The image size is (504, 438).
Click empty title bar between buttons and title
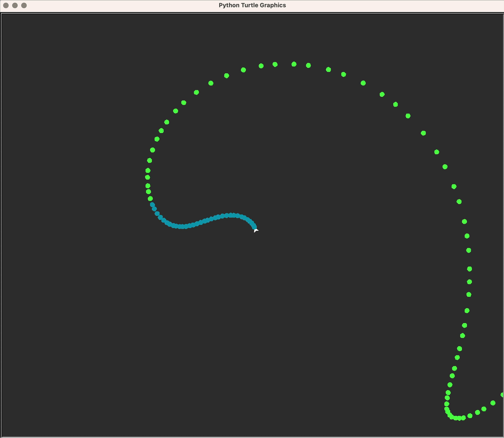pyautogui.click(x=121, y=5)
